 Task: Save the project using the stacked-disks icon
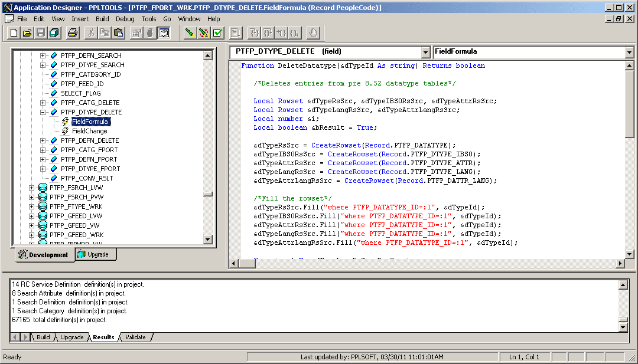[54, 32]
